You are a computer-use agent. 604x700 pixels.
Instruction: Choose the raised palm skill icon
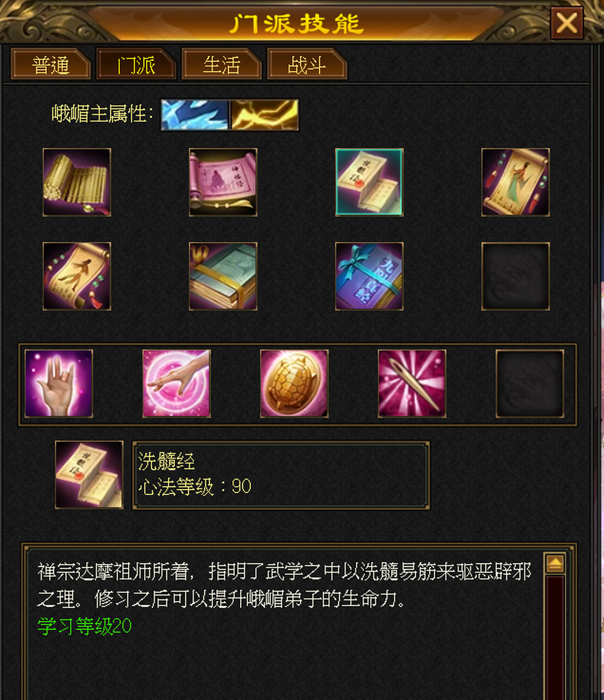tap(59, 384)
